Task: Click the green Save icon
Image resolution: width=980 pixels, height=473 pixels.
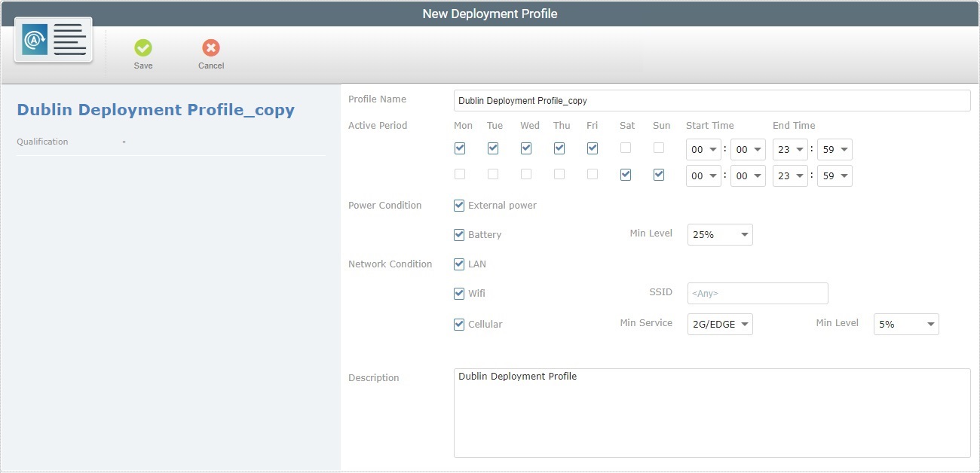Action: point(143,48)
